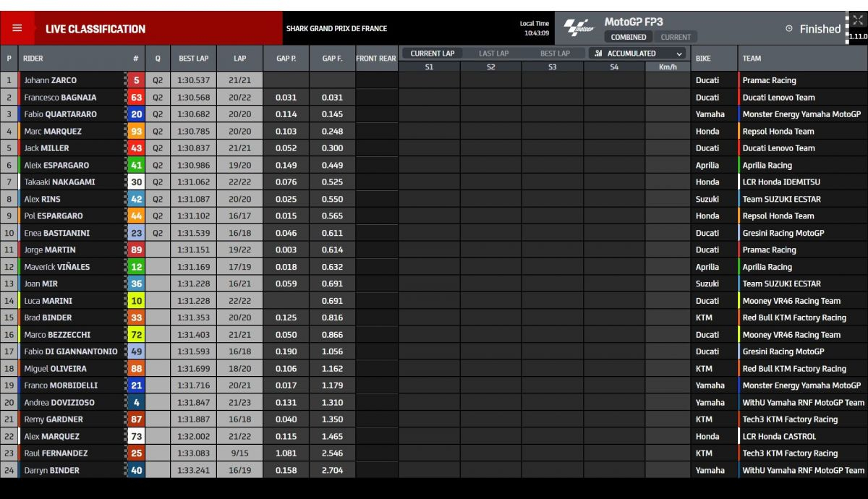Click Aleix ESPARGARO's number 41 badge
Screen dimensions: 868x499
click(136, 165)
